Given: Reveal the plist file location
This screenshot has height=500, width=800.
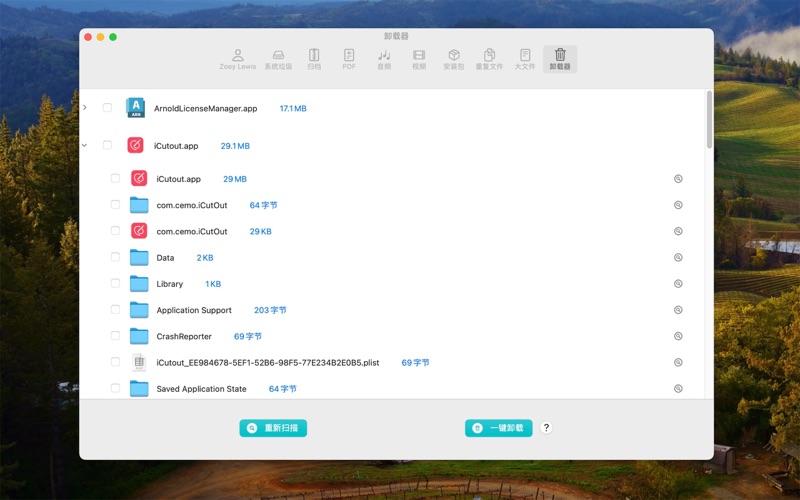Looking at the screenshot, I should 678,362.
